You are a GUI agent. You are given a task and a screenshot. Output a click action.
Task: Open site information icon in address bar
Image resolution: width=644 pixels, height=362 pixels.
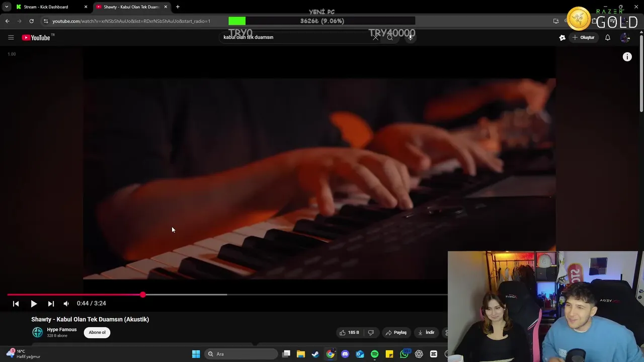[x=46, y=21]
